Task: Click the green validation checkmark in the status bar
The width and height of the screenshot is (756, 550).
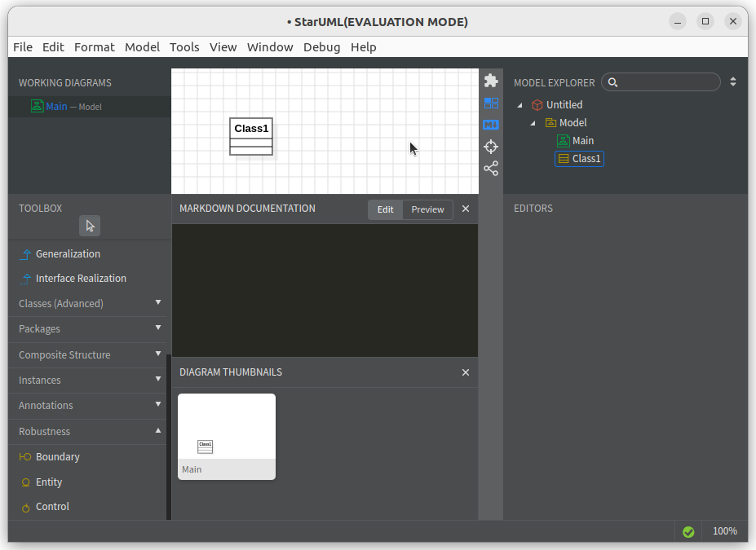Action: (688, 531)
